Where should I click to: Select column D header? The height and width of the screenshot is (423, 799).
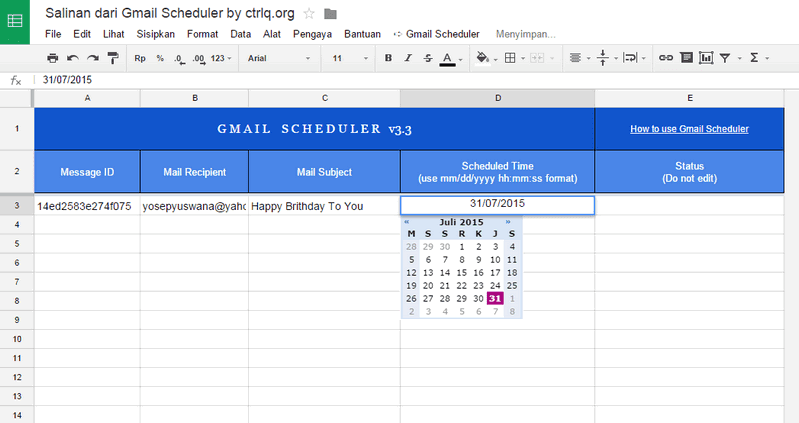[x=497, y=98]
